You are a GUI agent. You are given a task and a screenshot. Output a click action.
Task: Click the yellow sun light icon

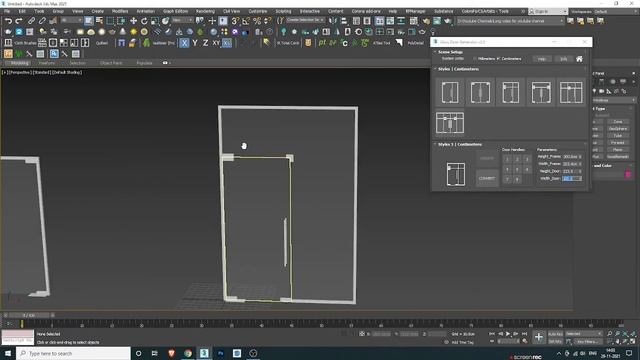coord(133,31)
